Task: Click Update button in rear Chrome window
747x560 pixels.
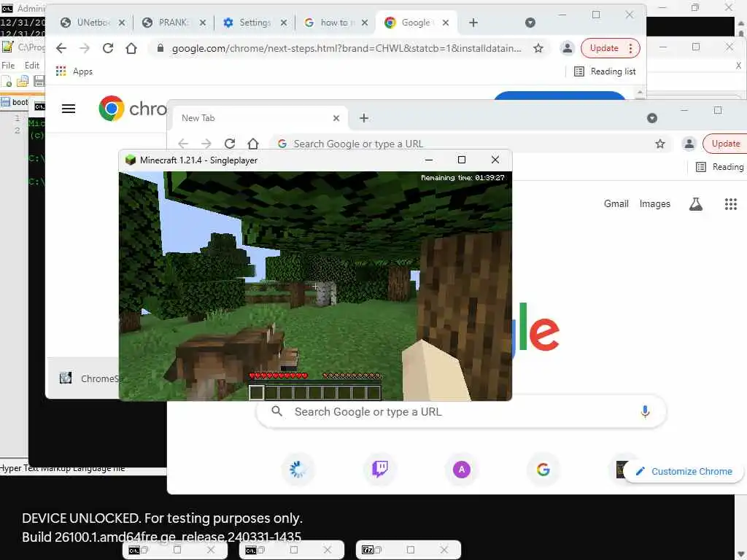Action: click(x=604, y=48)
